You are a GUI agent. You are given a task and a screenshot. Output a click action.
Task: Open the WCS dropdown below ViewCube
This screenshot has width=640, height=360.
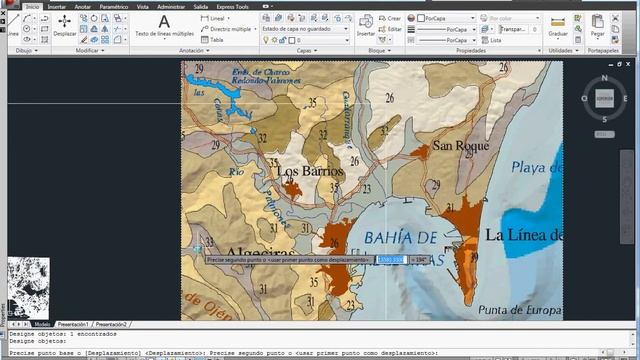(604, 134)
